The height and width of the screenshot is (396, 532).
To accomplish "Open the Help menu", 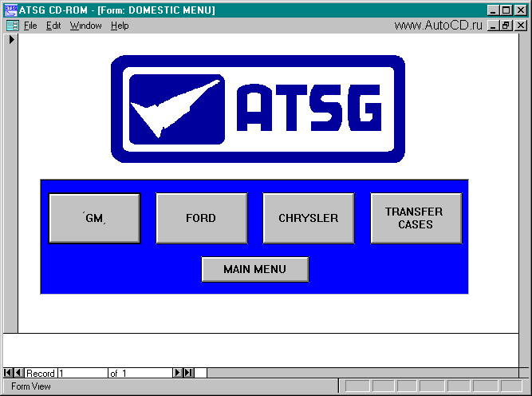I will [x=120, y=26].
